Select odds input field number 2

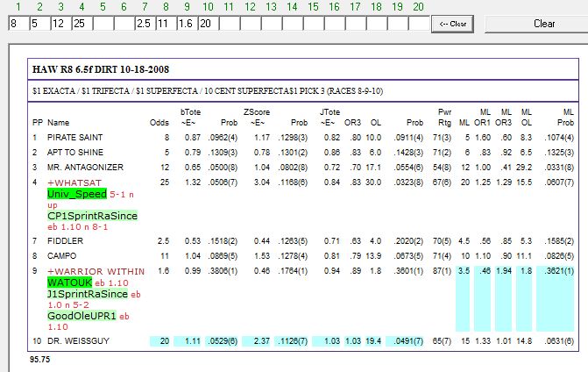pos(39,24)
